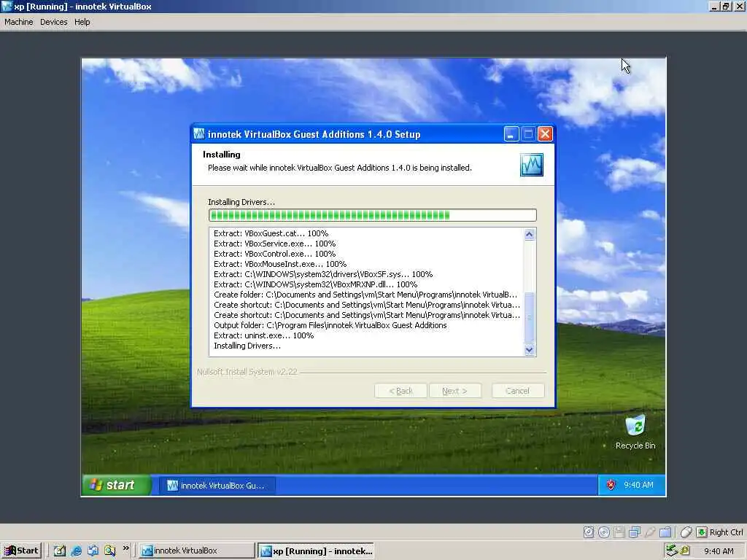
Task: Click the network adapters status icon
Action: pos(634,532)
